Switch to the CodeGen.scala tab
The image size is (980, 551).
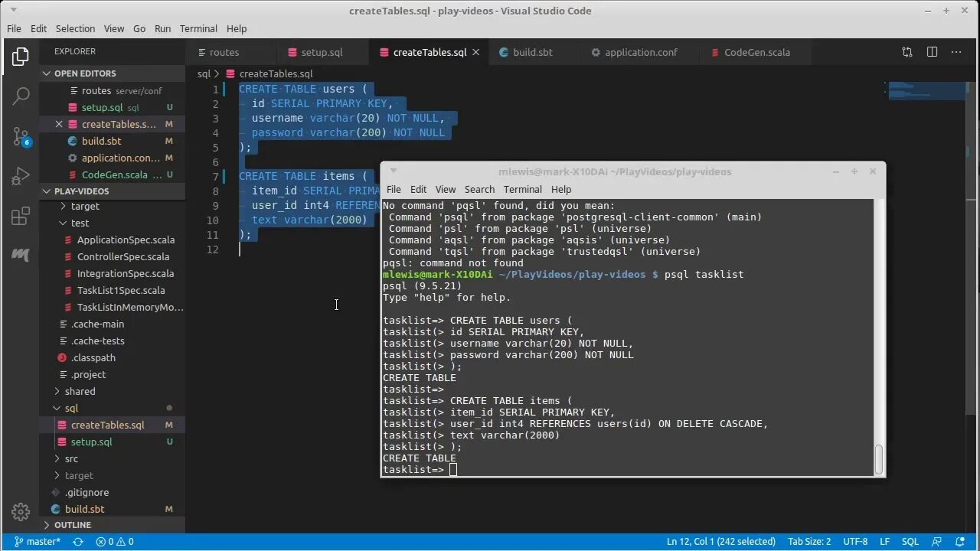pyautogui.click(x=756, y=52)
